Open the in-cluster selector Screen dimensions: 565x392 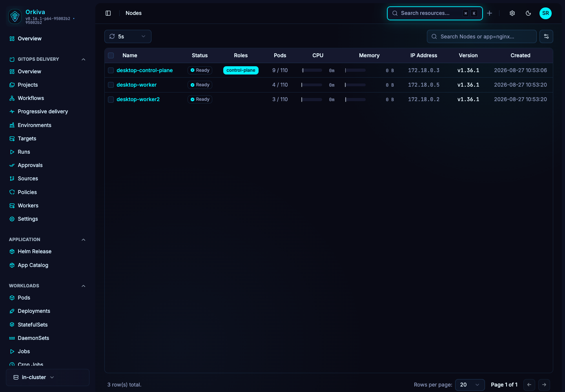[x=47, y=377]
